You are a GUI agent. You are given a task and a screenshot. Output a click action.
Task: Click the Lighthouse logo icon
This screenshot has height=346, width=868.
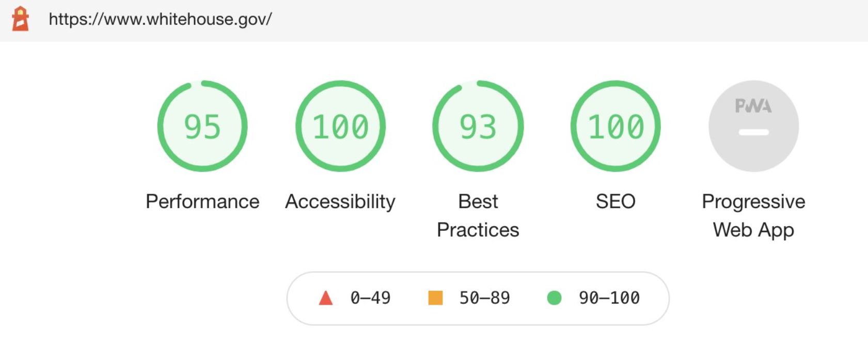coord(21,19)
